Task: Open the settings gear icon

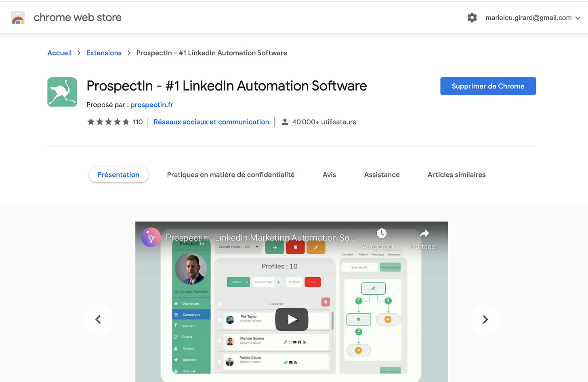Action: click(472, 18)
